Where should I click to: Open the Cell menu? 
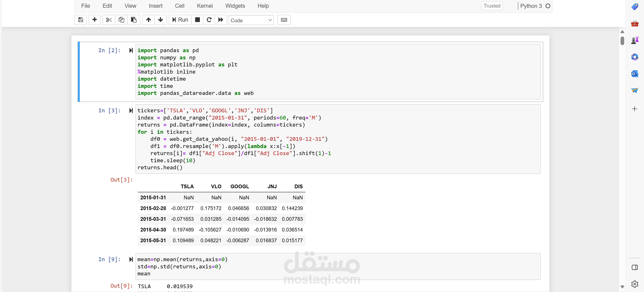pyautogui.click(x=180, y=6)
